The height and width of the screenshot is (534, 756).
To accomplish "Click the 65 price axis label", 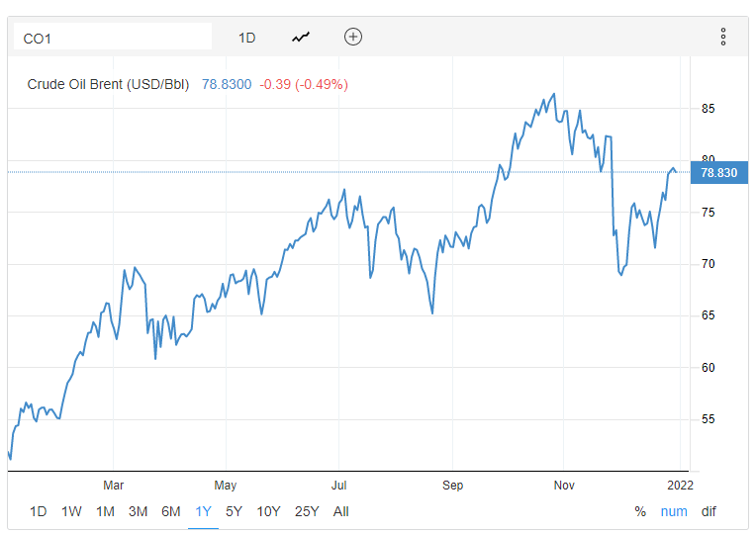I will point(708,315).
